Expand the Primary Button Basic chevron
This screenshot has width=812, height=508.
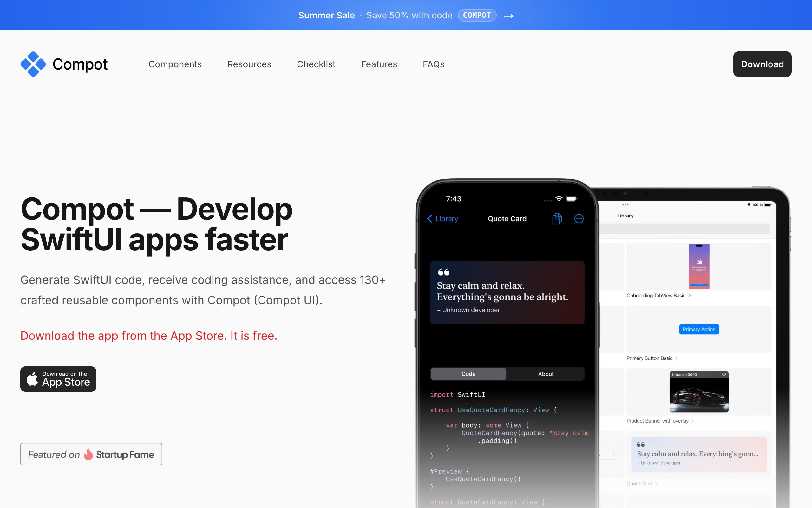(677, 358)
